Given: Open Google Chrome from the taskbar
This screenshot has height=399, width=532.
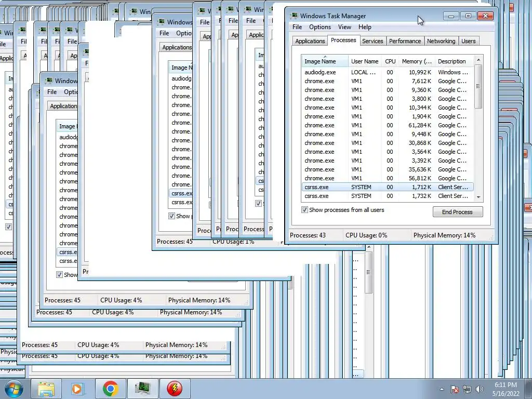Looking at the screenshot, I should [110, 389].
